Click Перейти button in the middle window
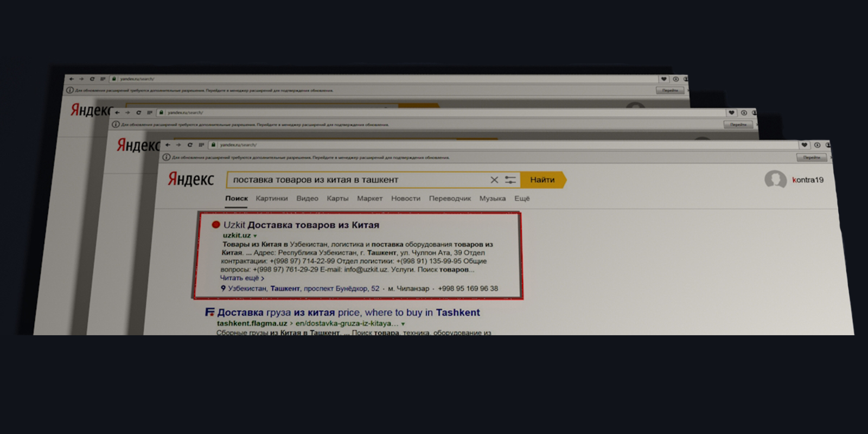868x434 pixels. pyautogui.click(x=738, y=124)
